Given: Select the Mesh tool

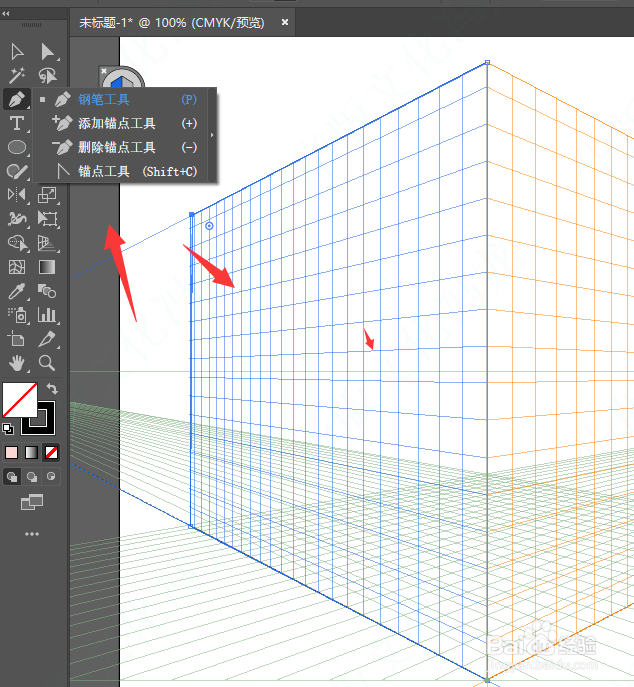Looking at the screenshot, I should coord(17,267).
